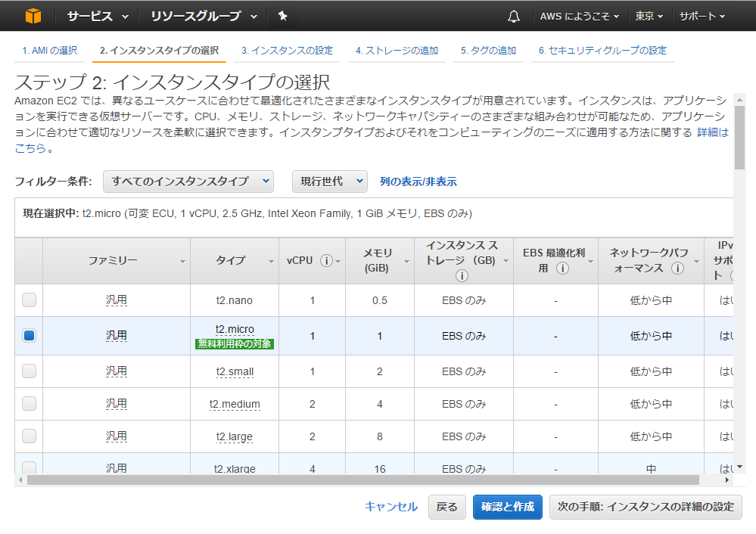Click 低から中 in t2.large row
The width and height of the screenshot is (756, 534).
pyautogui.click(x=651, y=436)
